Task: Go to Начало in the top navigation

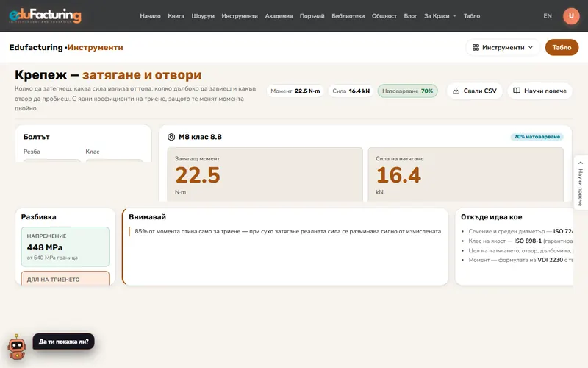Action: (x=150, y=15)
